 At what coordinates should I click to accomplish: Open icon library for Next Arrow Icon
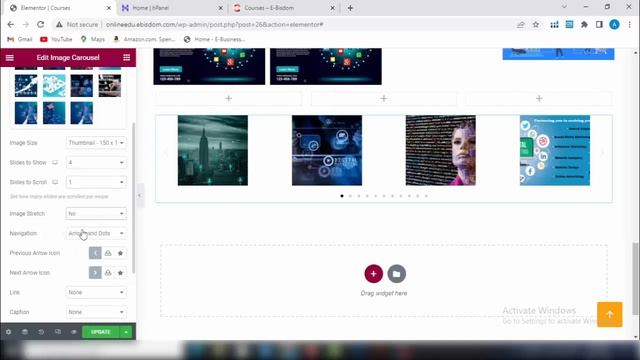(120, 273)
